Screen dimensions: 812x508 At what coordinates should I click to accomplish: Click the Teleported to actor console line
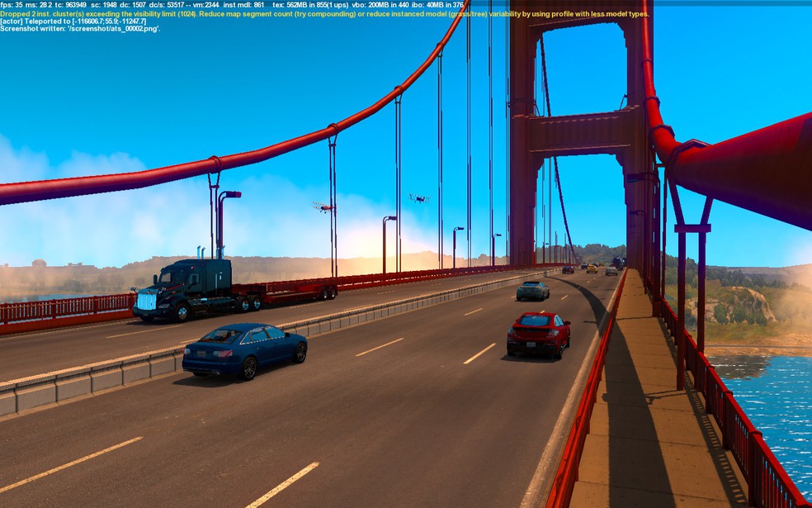pos(73,21)
